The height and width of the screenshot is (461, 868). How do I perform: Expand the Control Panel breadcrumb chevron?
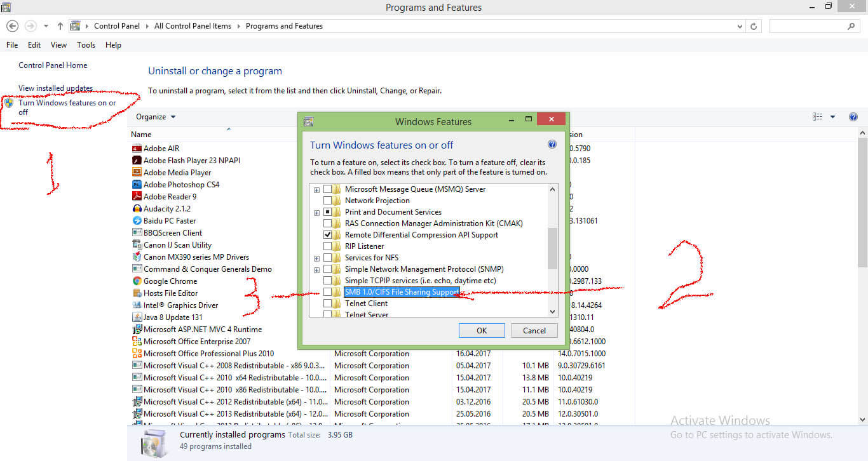click(x=149, y=26)
